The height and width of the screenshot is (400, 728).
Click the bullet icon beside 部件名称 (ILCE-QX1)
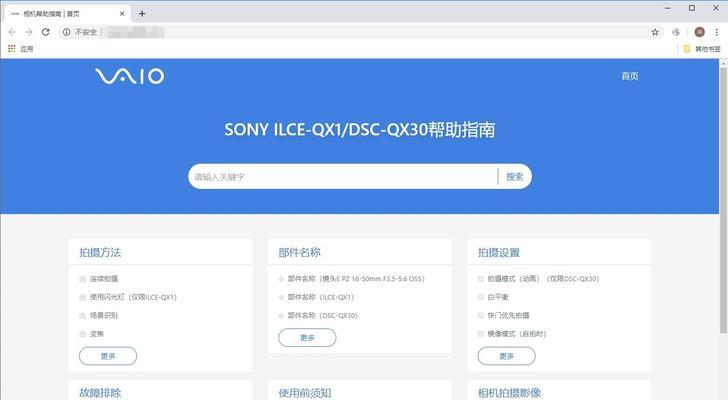[x=281, y=297]
